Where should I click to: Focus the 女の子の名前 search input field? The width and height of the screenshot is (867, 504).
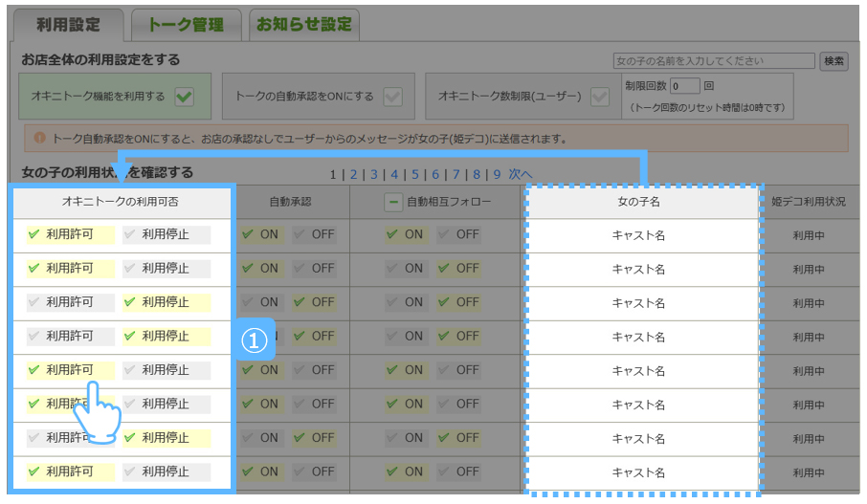tap(714, 61)
